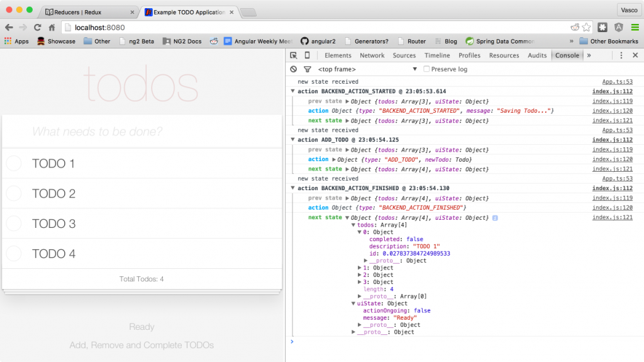Viewport: 644px width, 362px height.
Task: Open a new browser tab
Action: [x=248, y=13]
